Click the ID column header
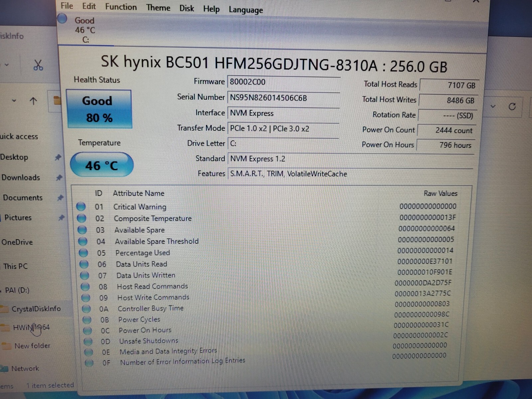 98,193
